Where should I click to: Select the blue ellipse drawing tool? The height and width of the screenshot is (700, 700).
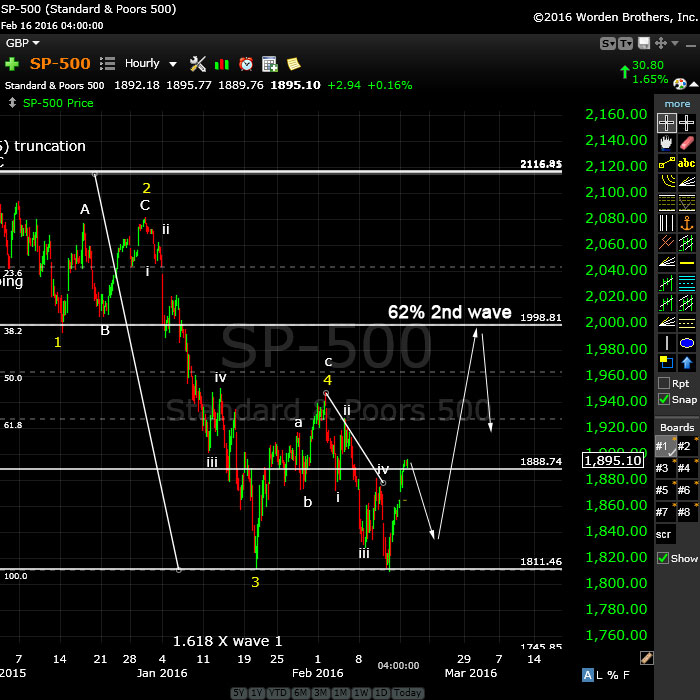pyautogui.click(x=687, y=343)
